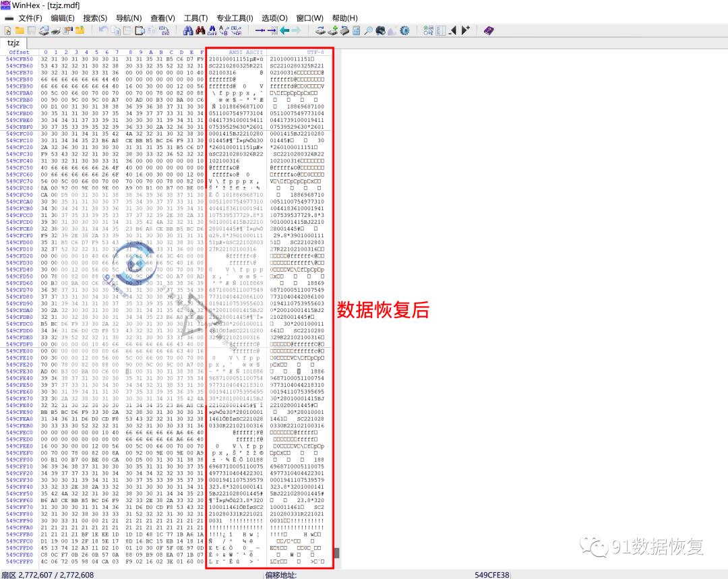Click the vertical scrollbar thumb near the bottom
The height and width of the screenshot is (579, 728).
[336, 553]
